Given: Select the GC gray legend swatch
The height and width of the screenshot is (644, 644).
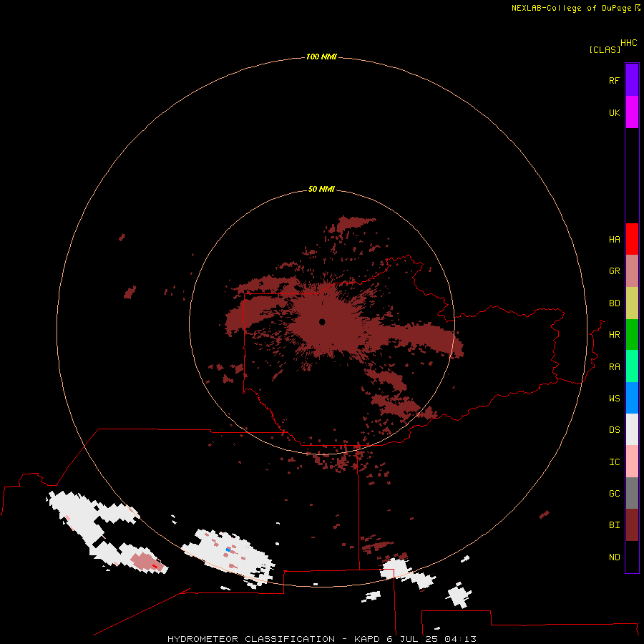Looking at the screenshot, I should click(632, 493).
